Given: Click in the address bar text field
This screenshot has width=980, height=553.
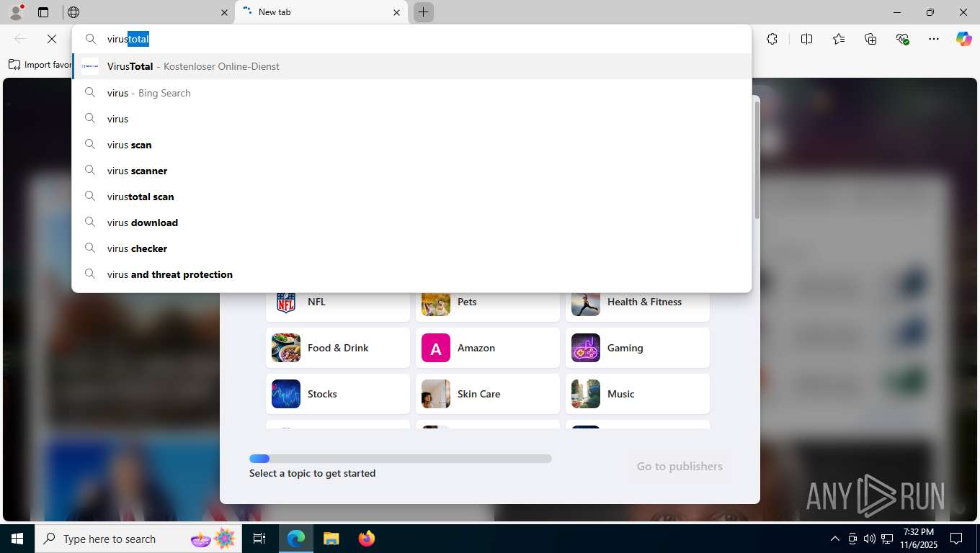Looking at the screenshot, I should coord(411,39).
